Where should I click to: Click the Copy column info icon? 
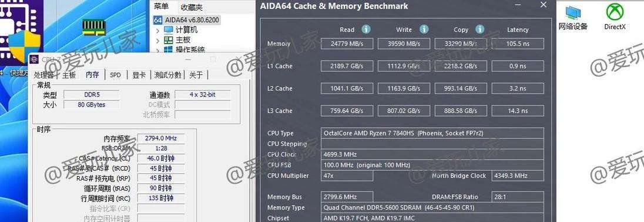[479, 29]
